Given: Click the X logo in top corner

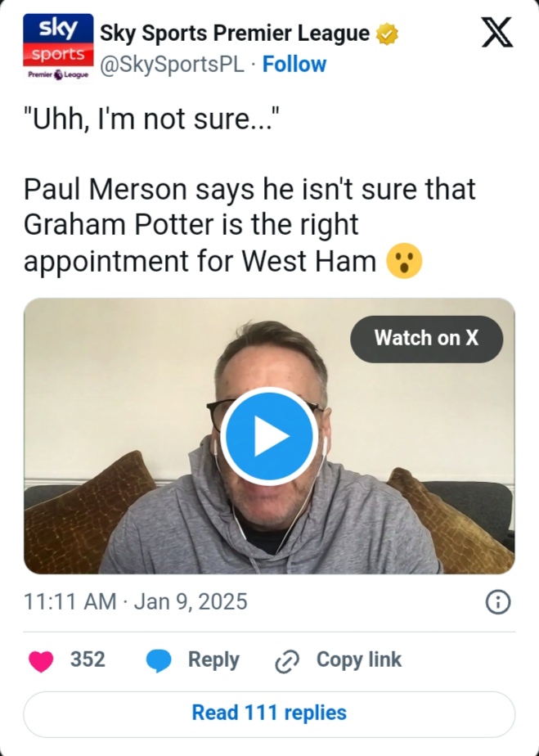Looking at the screenshot, I should click(x=496, y=34).
